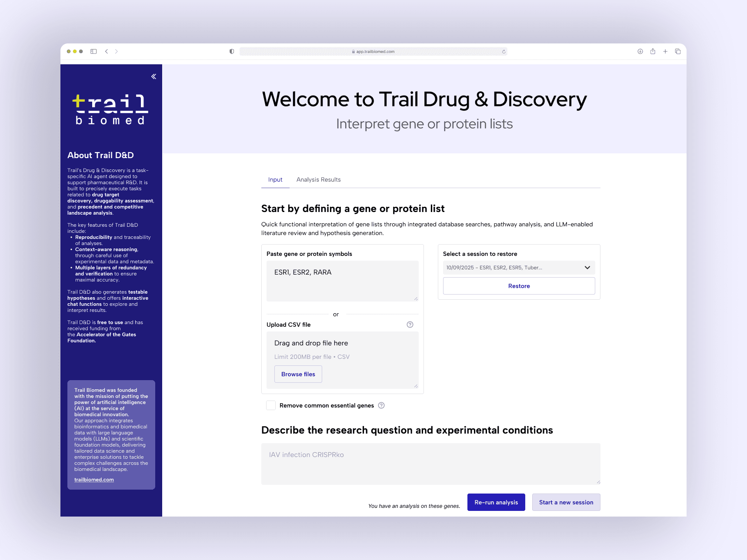Image resolution: width=747 pixels, height=560 pixels.
Task: Click Browse files button
Action: [x=298, y=374]
